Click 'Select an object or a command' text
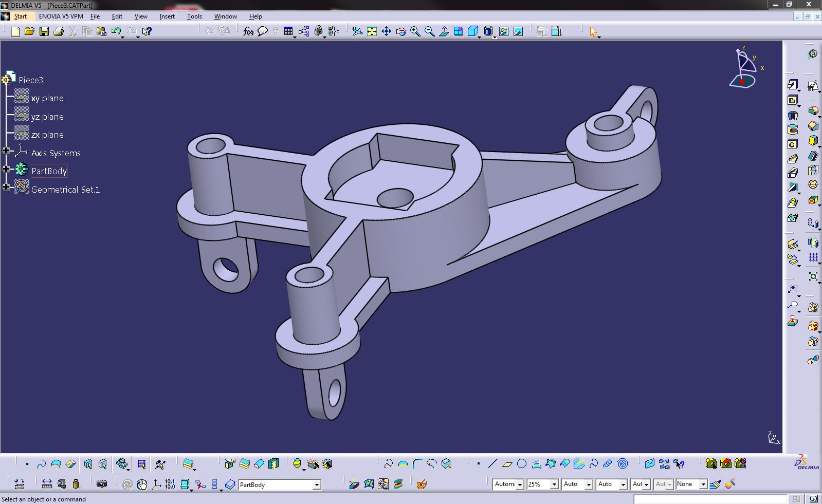822x504 pixels. (44, 499)
